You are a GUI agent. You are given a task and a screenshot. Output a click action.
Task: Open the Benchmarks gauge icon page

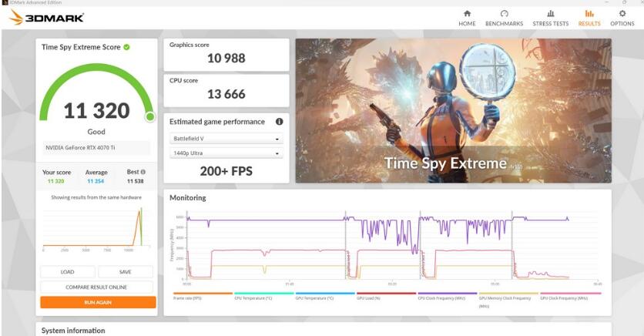[x=505, y=14]
